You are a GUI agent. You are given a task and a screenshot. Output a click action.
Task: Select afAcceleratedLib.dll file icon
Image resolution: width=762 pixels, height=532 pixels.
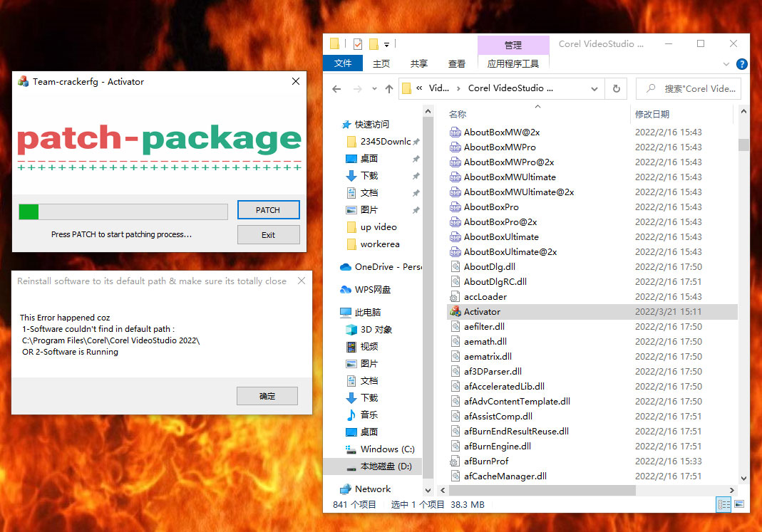[x=455, y=387]
